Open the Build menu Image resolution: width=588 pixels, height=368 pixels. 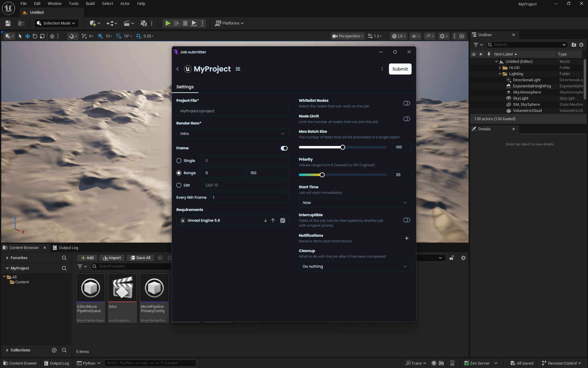click(90, 4)
